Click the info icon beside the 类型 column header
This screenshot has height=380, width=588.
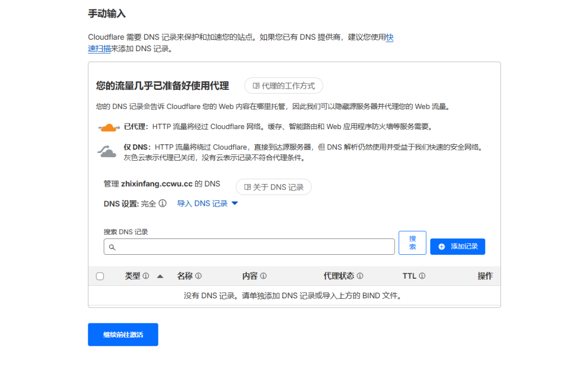point(146,276)
